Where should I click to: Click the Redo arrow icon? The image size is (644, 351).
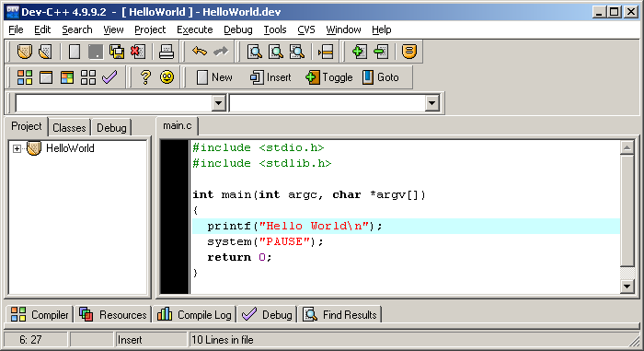coord(221,52)
